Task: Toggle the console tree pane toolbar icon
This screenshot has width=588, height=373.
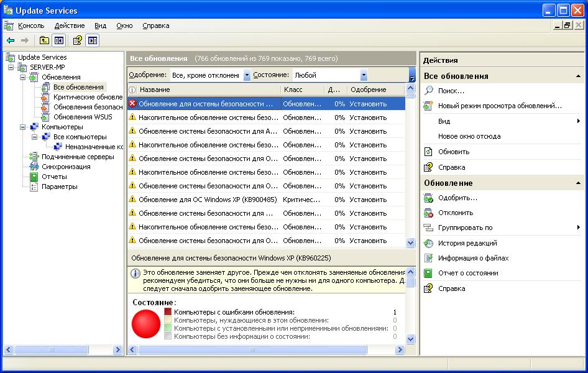Action: 59,40
